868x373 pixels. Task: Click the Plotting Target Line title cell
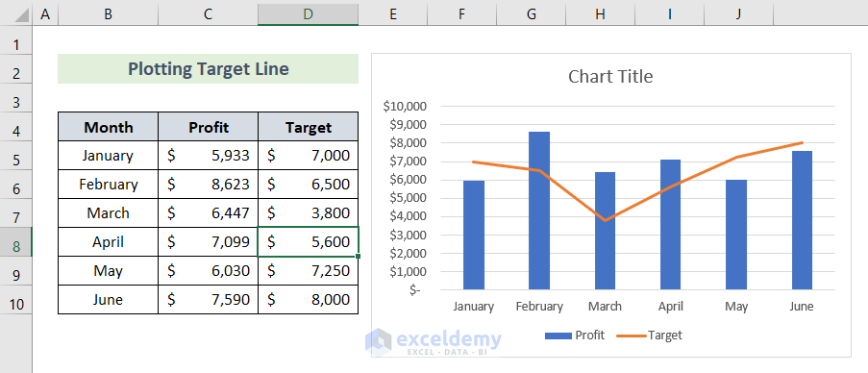click(x=209, y=68)
